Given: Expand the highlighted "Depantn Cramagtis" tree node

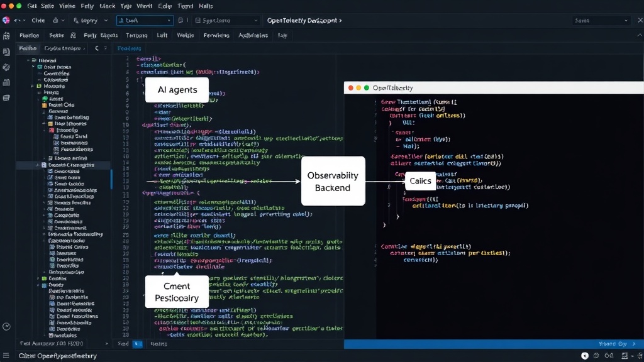Looking at the screenshot, I should pyautogui.click(x=38, y=165).
